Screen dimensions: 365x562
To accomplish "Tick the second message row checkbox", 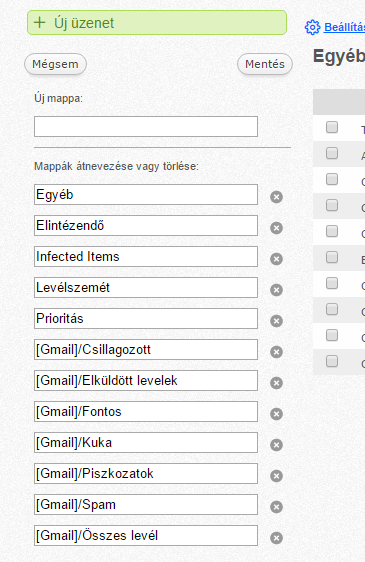I will [x=332, y=153].
